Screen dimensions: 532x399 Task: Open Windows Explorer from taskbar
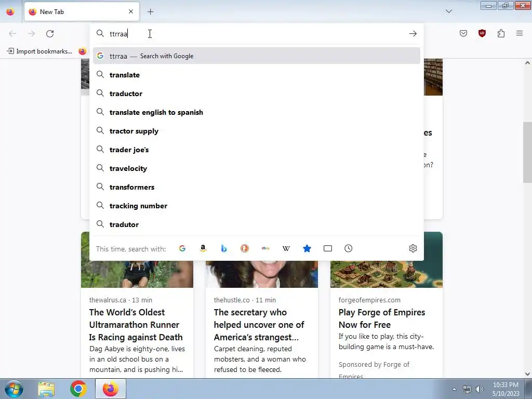(x=46, y=389)
